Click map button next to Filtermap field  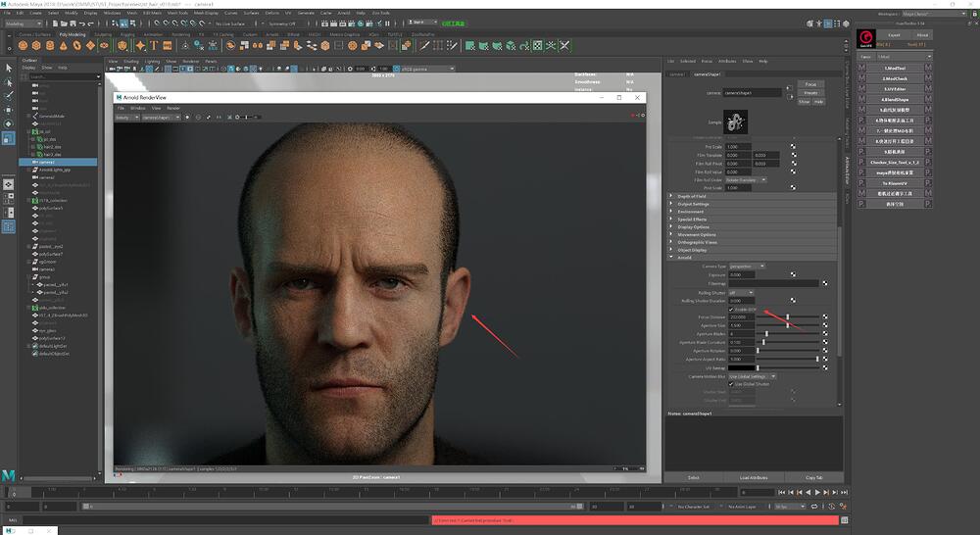(825, 283)
